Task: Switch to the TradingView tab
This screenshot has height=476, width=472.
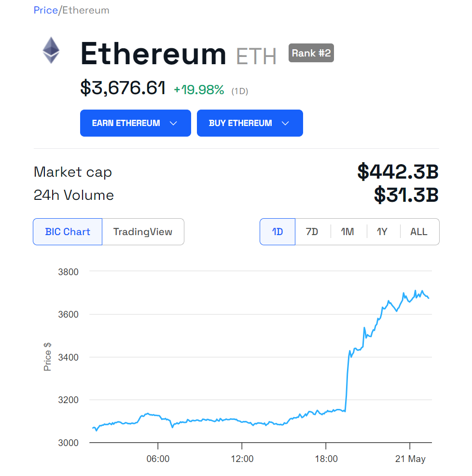Action: click(143, 232)
